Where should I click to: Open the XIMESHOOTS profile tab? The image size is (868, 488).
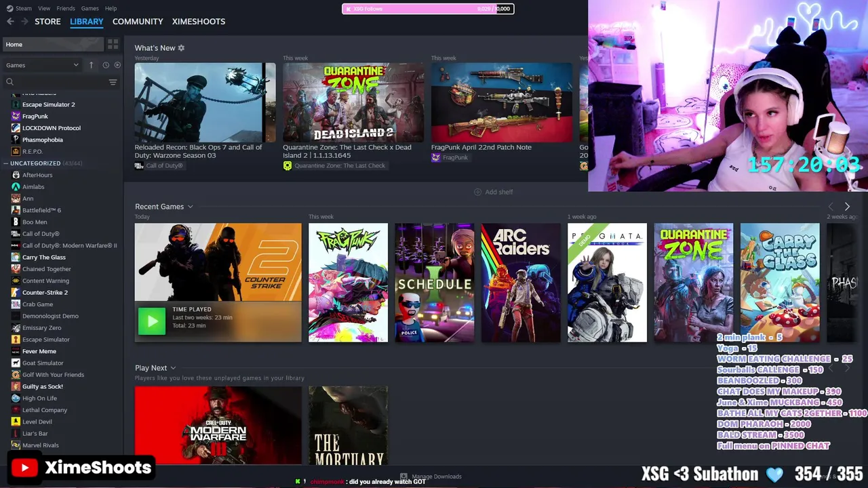click(199, 22)
